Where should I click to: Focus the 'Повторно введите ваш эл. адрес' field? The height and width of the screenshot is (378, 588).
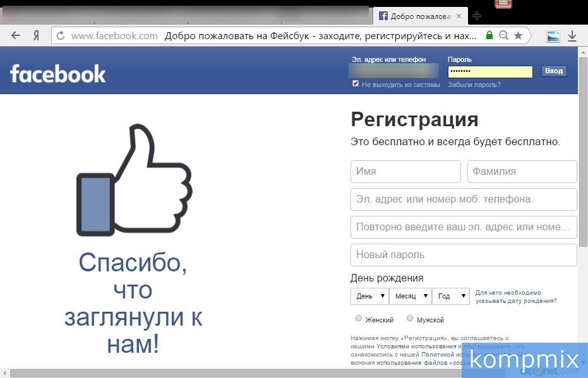(x=464, y=227)
